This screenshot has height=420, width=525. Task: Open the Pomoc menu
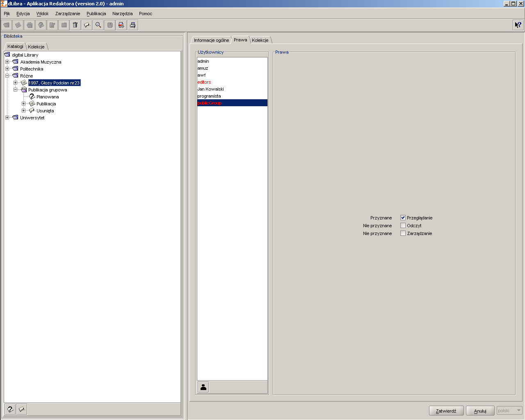(x=146, y=14)
